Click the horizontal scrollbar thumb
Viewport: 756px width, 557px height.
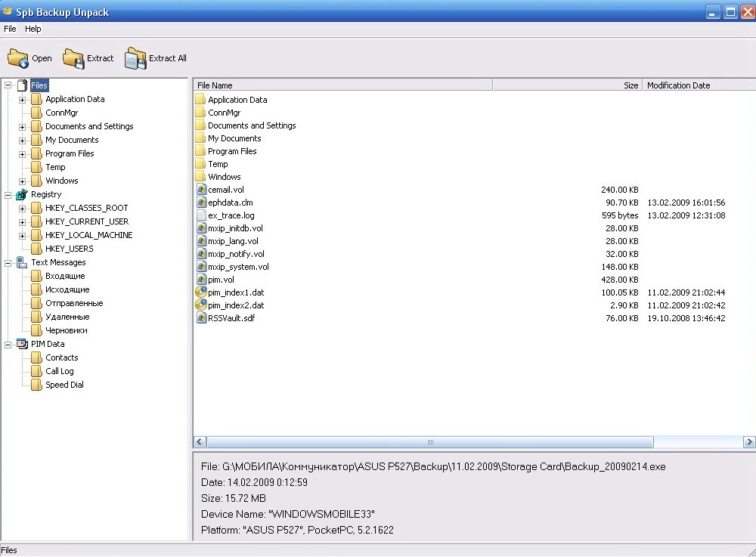tap(430, 442)
